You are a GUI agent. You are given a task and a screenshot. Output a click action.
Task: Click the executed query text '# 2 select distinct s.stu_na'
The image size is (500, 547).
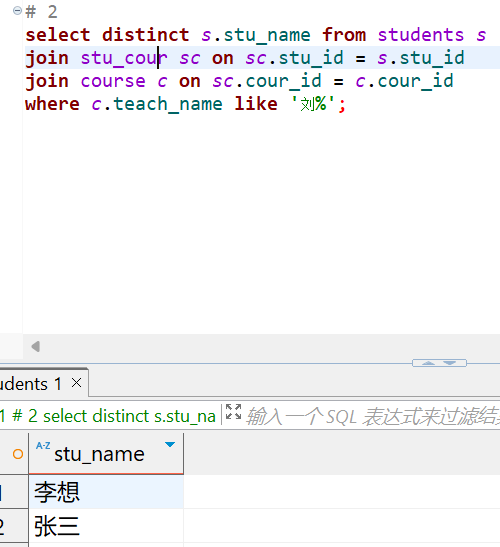point(114,416)
